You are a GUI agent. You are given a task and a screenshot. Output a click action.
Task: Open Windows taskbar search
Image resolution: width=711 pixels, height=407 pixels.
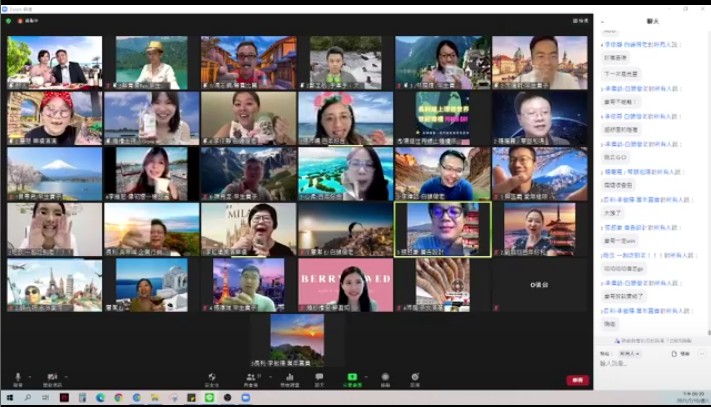(x=28, y=397)
